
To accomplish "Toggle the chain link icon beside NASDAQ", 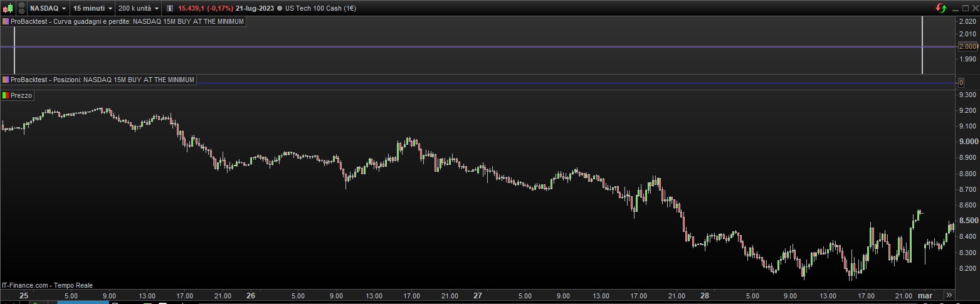I will tap(20, 8).
